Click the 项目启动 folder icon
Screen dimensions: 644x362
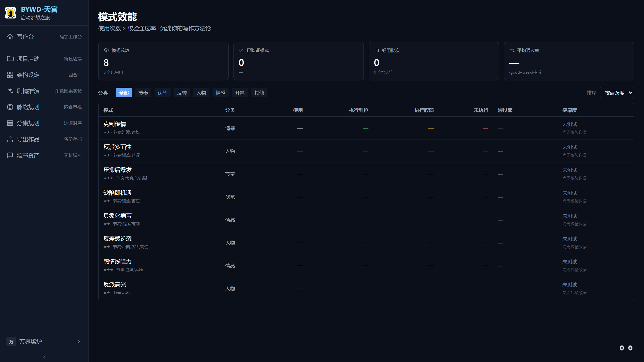point(10,59)
